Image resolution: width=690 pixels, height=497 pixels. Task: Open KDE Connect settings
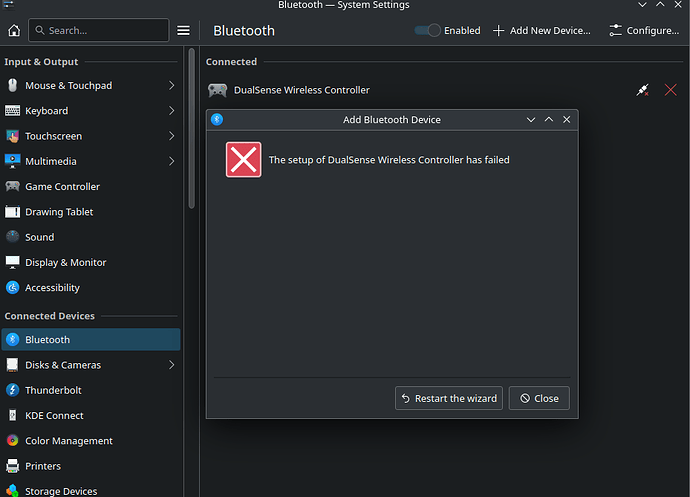91,416
